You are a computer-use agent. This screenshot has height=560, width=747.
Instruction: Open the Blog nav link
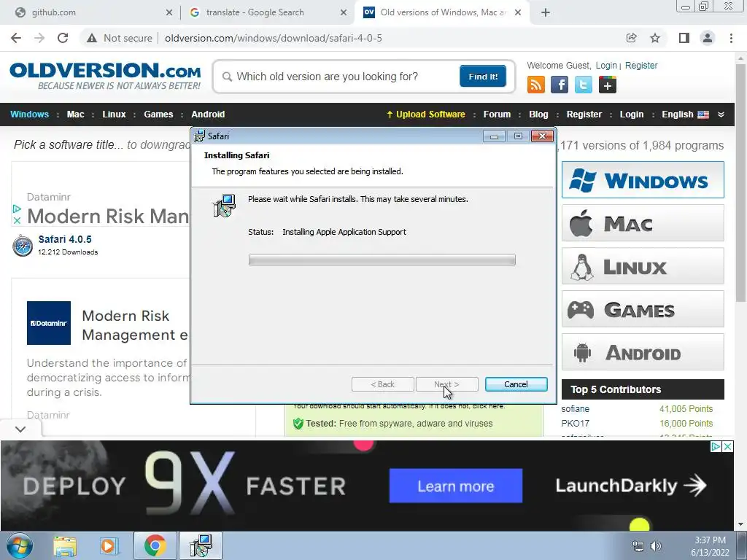[x=538, y=114]
